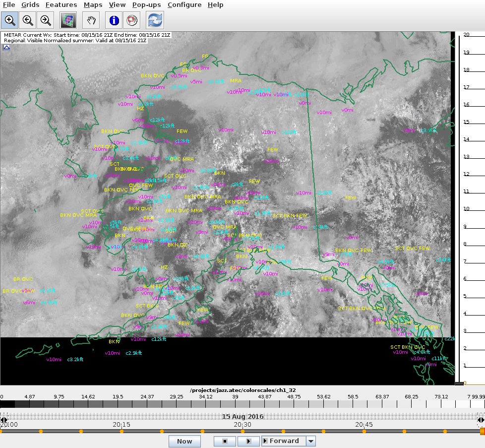The height and width of the screenshot is (448, 485).
Task: Collapse the map legend with blue triangle
Action: 6,48
